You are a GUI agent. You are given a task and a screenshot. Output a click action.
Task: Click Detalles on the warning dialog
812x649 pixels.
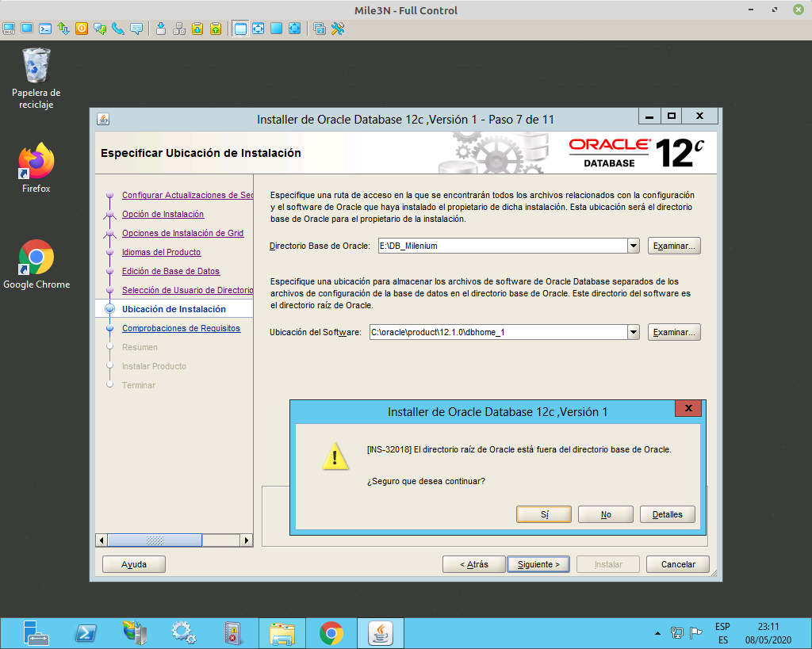[667, 513]
